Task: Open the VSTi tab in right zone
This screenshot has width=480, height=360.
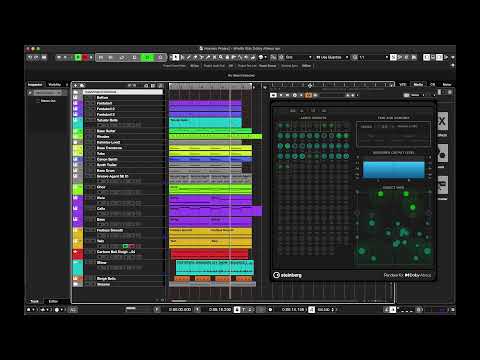Action: tap(403, 85)
